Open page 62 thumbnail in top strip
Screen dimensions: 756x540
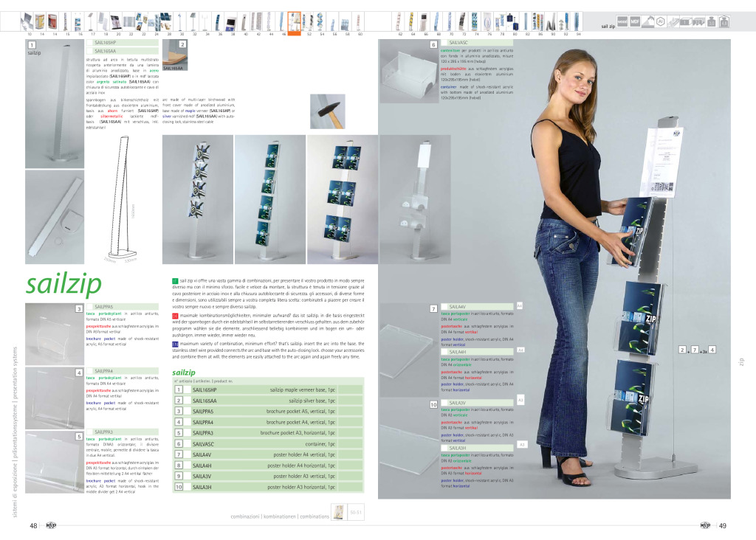(399, 21)
